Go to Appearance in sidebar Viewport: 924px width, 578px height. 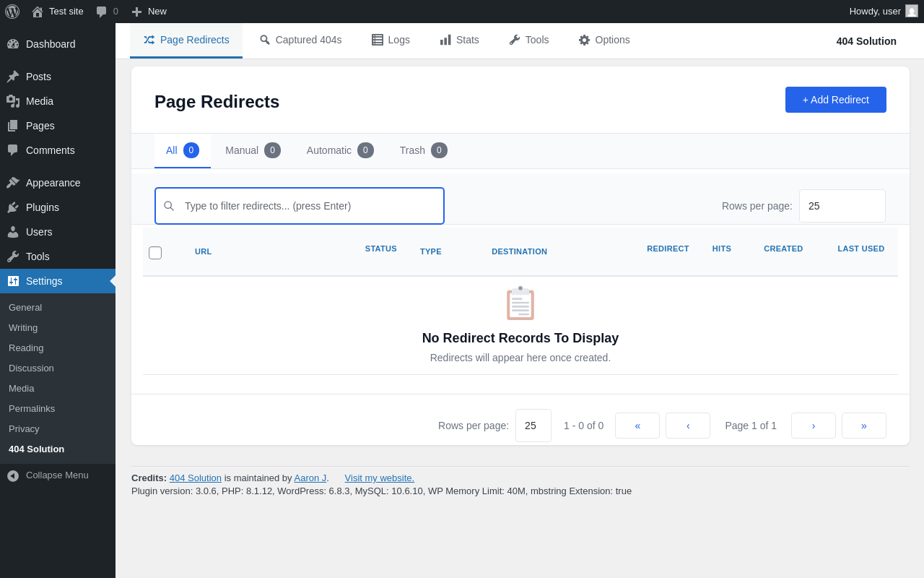[x=53, y=183]
